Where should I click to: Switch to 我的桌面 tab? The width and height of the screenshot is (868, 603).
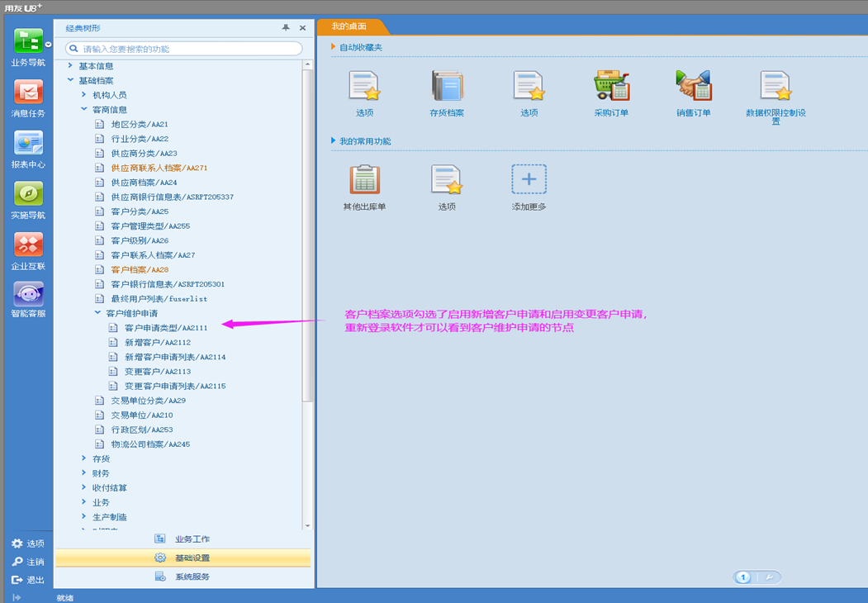(x=349, y=26)
